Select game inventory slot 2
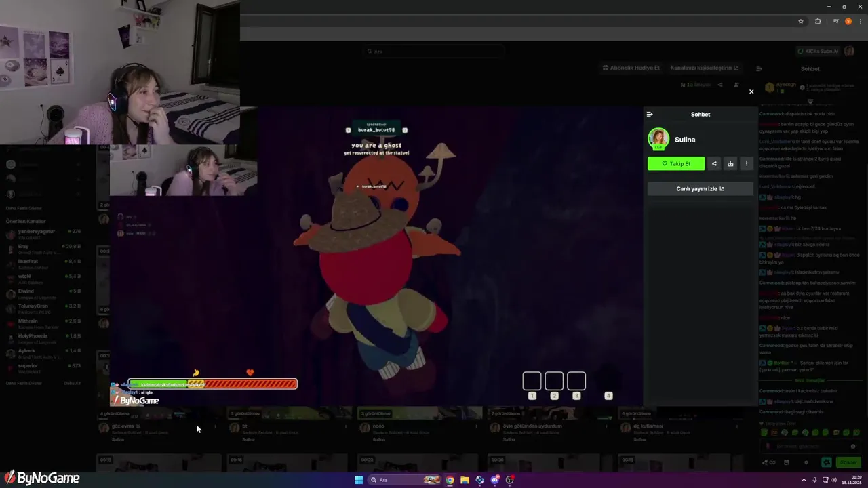Viewport: 868px width, 488px height. tap(554, 381)
